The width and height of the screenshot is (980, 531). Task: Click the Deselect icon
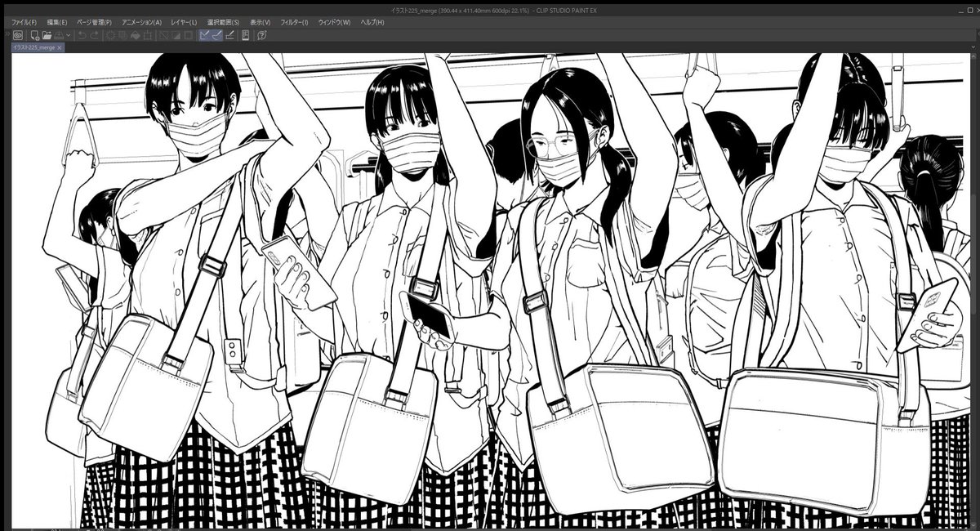[x=164, y=35]
